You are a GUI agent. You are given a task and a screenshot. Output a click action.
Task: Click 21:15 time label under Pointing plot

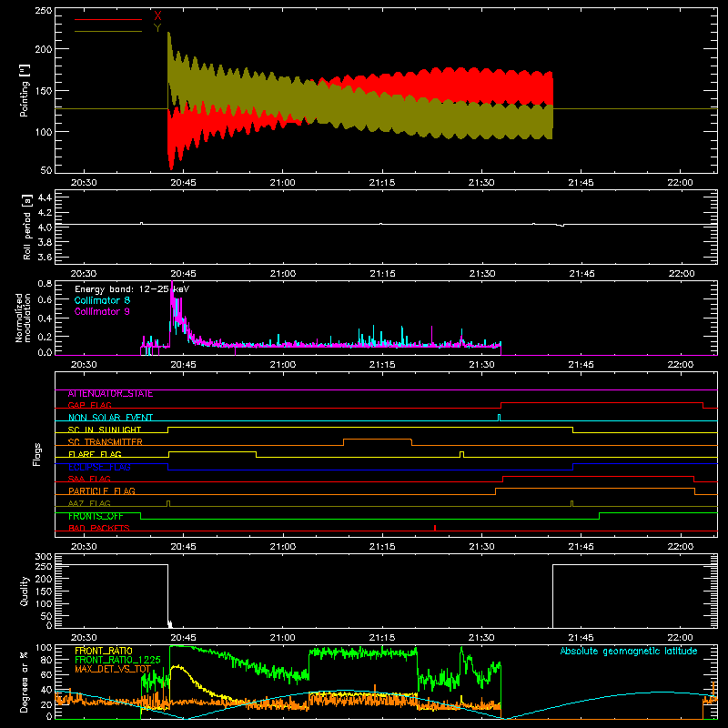click(382, 183)
